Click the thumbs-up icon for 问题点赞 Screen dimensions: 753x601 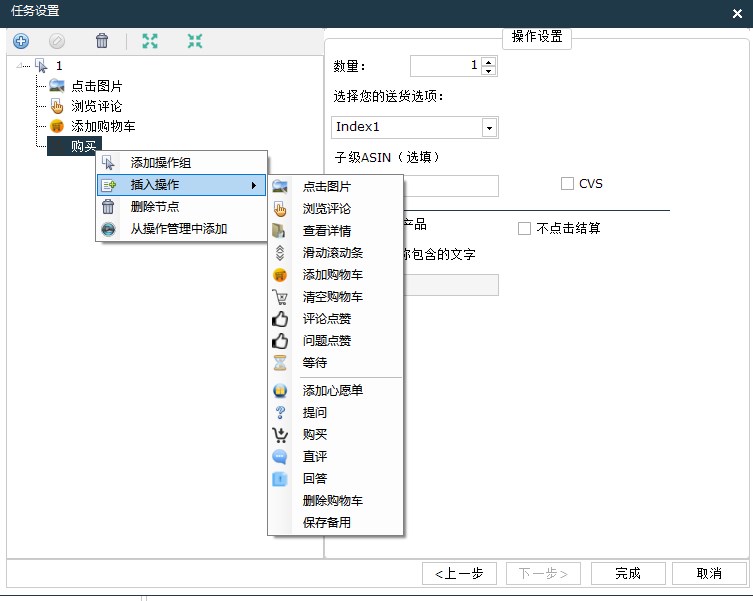(280, 341)
